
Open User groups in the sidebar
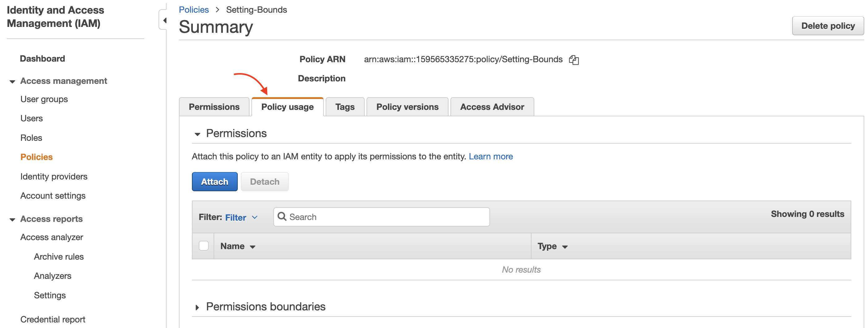(x=44, y=99)
